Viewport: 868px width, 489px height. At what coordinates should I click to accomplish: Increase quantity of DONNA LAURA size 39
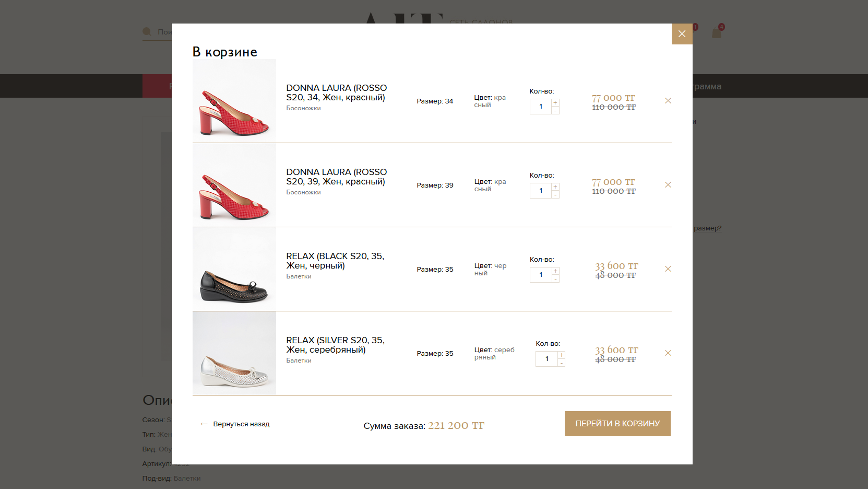[x=555, y=187]
